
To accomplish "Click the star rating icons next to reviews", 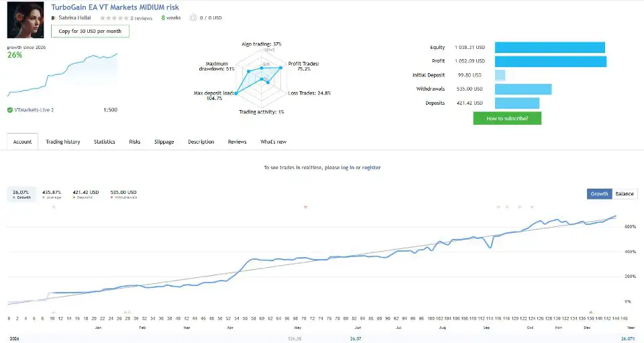I will (114, 18).
